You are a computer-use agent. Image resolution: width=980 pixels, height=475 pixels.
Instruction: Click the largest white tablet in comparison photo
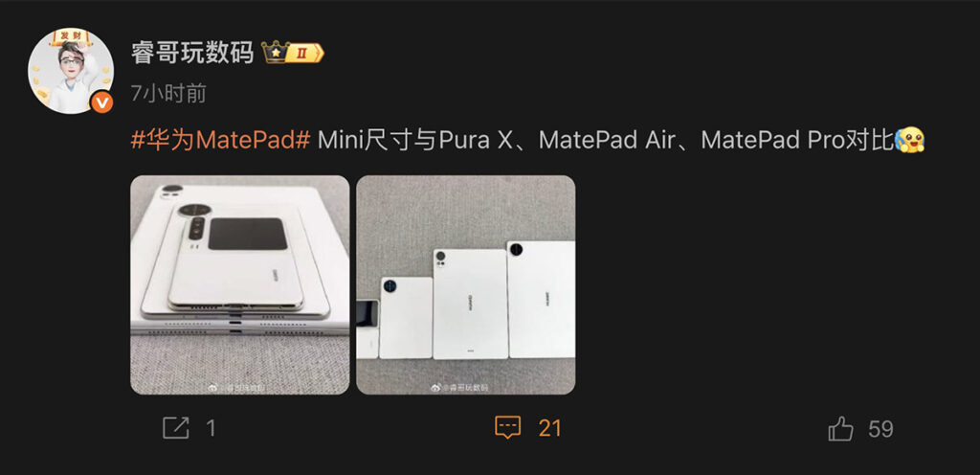click(542, 299)
